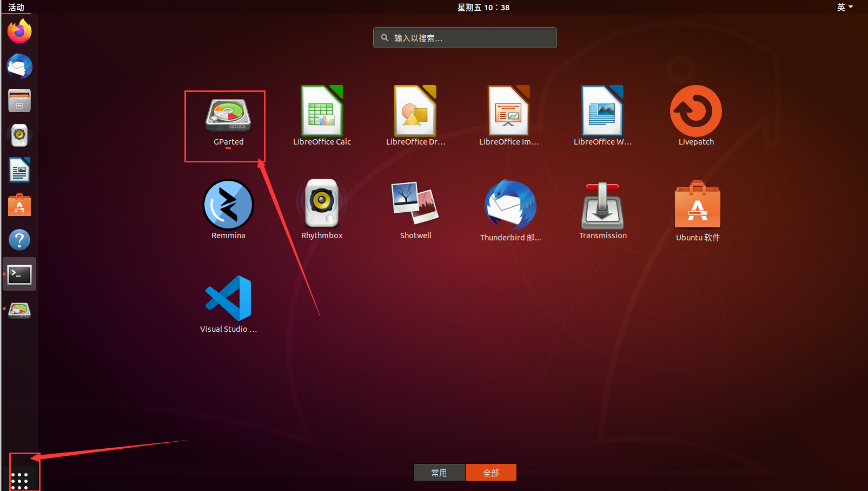
Task: Open Files manager in the dock
Action: (19, 101)
